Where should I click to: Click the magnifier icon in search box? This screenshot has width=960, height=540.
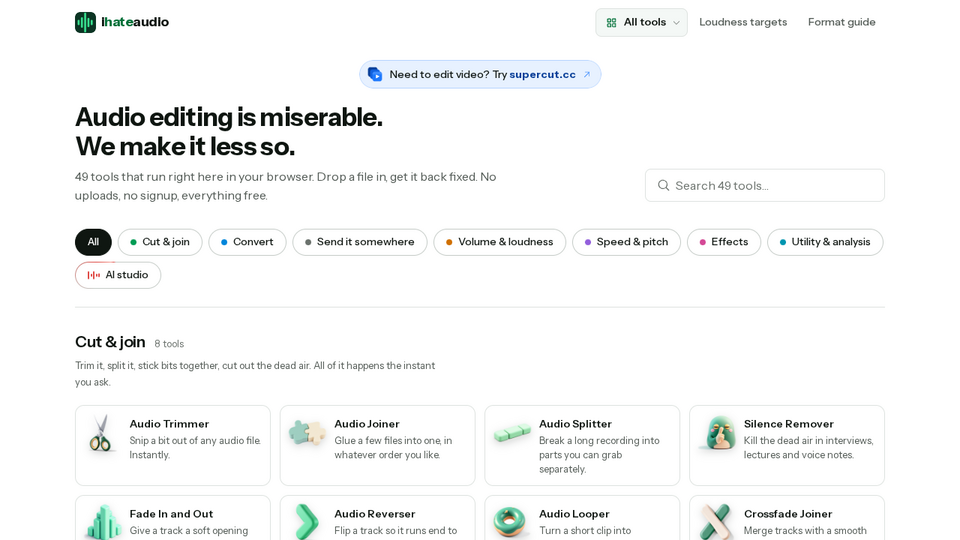[x=663, y=185]
